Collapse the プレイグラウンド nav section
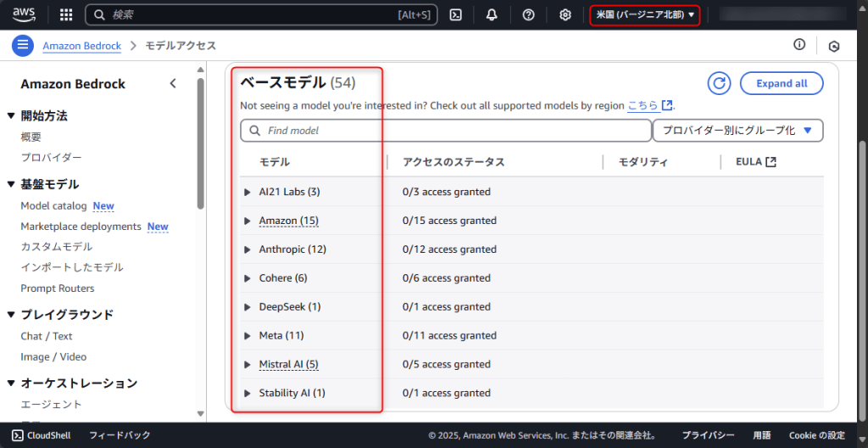The width and height of the screenshot is (868, 448). [11, 315]
